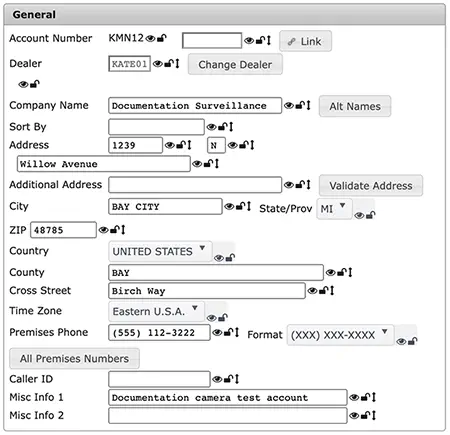
Task: Click the lock icon beside ZIP 48785
Action: 115,229
